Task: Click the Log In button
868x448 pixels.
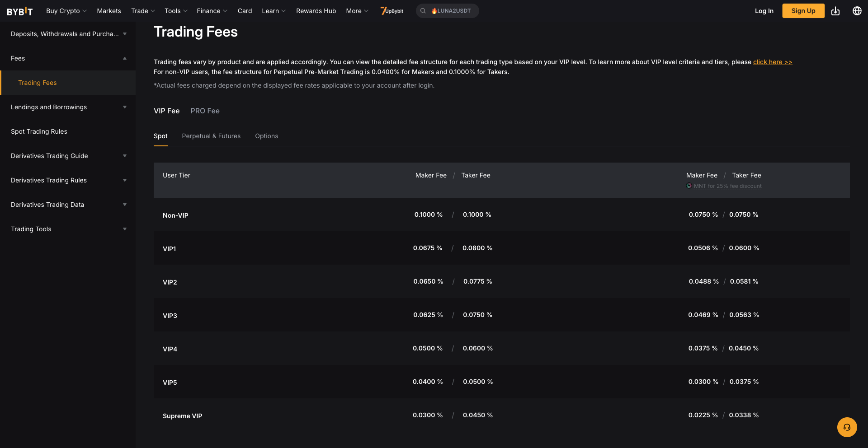Action: coord(764,11)
